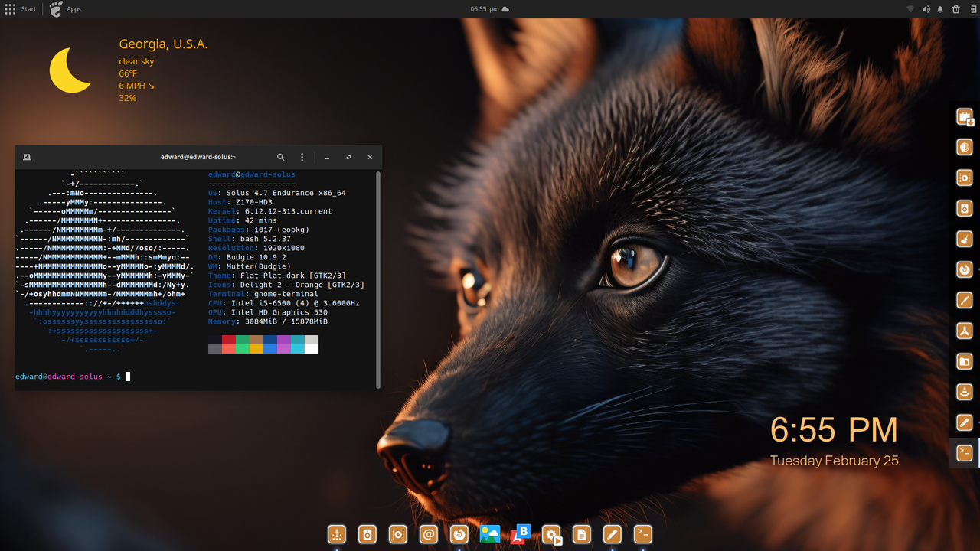Click the Georgia, U.S.A. weather location text
980x551 pixels.
click(x=163, y=44)
